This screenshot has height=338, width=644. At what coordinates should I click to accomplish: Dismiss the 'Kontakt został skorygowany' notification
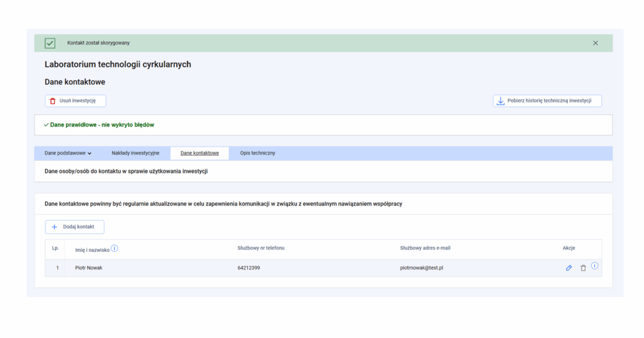pyautogui.click(x=595, y=43)
